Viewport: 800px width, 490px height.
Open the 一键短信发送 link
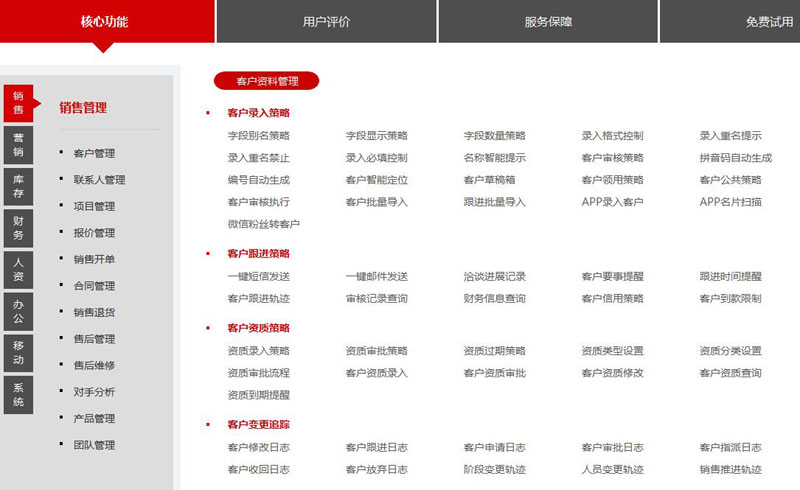point(258,277)
